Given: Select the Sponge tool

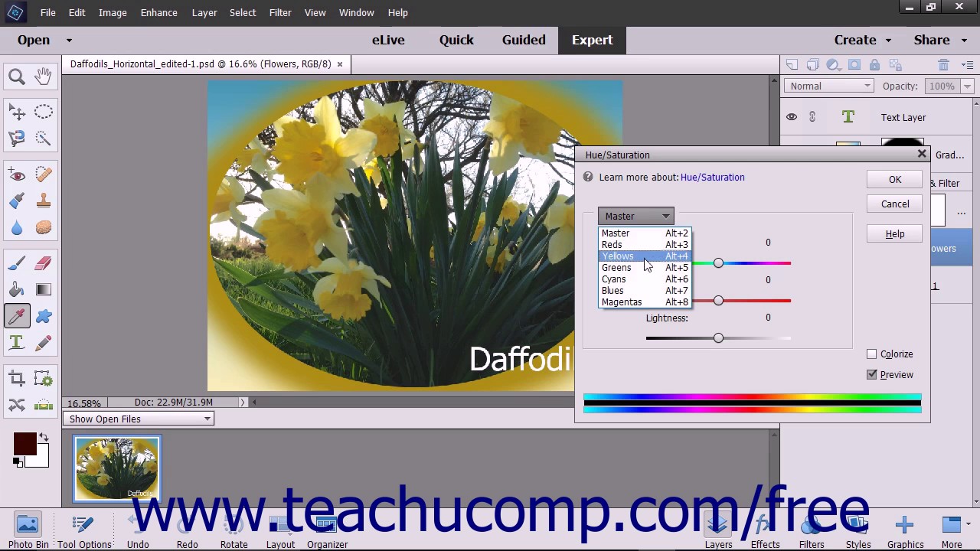Looking at the screenshot, I should tap(43, 227).
